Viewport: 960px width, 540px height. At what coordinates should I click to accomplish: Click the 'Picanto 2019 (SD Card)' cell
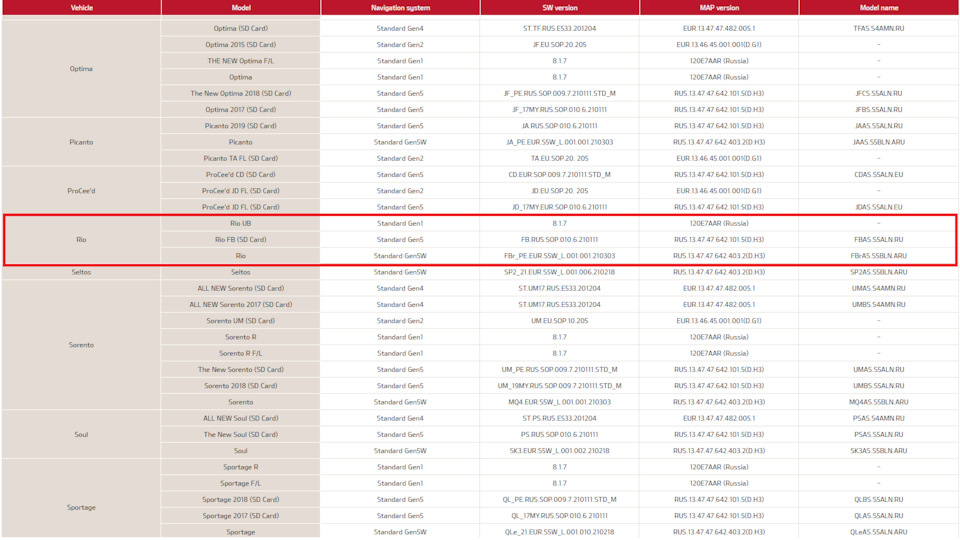(x=241, y=126)
